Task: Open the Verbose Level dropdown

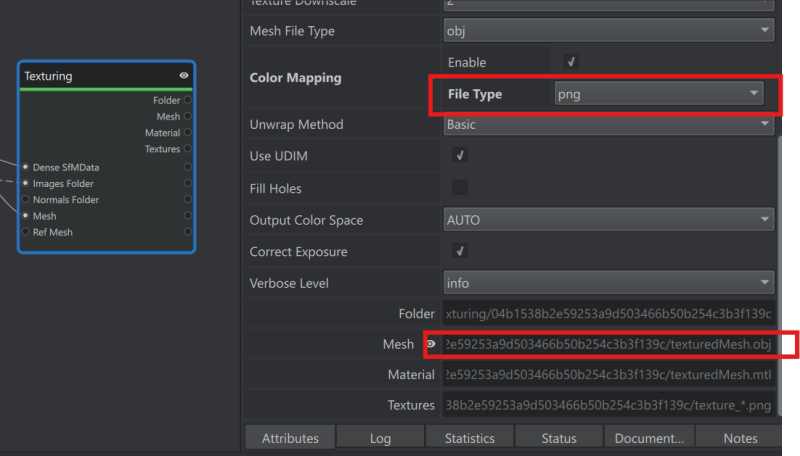Action: [x=609, y=283]
